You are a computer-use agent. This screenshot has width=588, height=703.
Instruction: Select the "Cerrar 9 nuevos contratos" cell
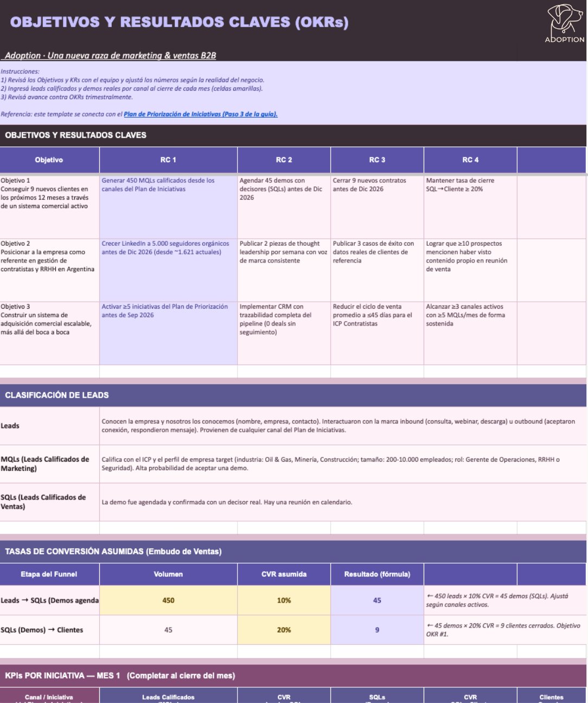point(377,207)
